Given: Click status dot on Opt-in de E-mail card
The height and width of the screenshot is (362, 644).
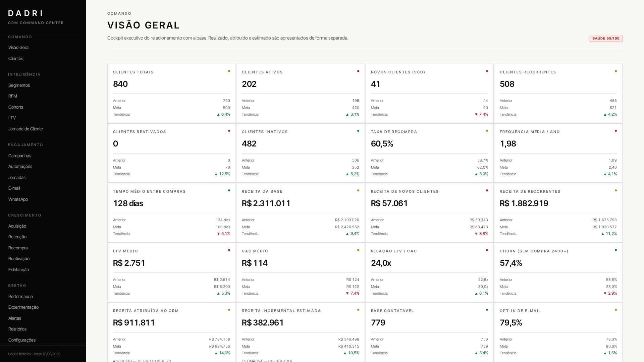Looking at the screenshot, I should 616,310.
